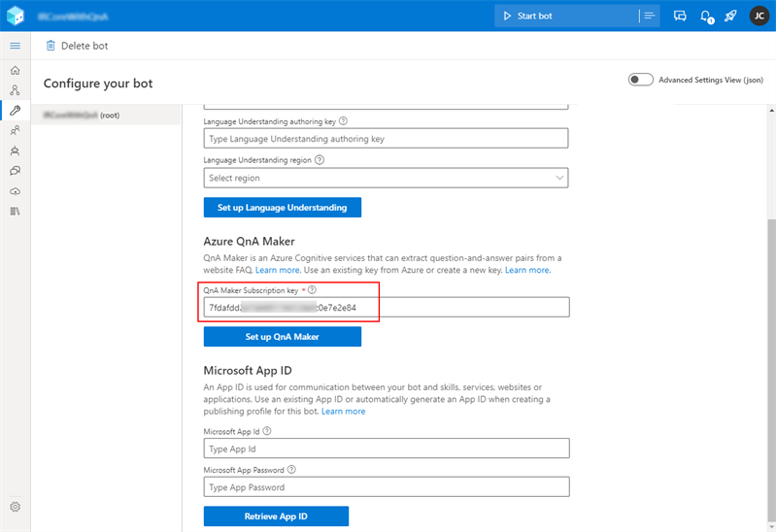
Task: Open the Publish cloud icon
Action: (15, 191)
